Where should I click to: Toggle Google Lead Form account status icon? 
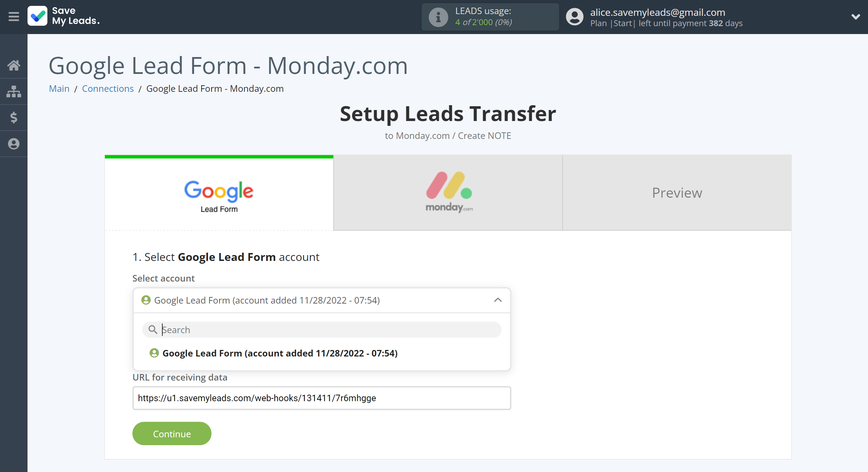154,353
